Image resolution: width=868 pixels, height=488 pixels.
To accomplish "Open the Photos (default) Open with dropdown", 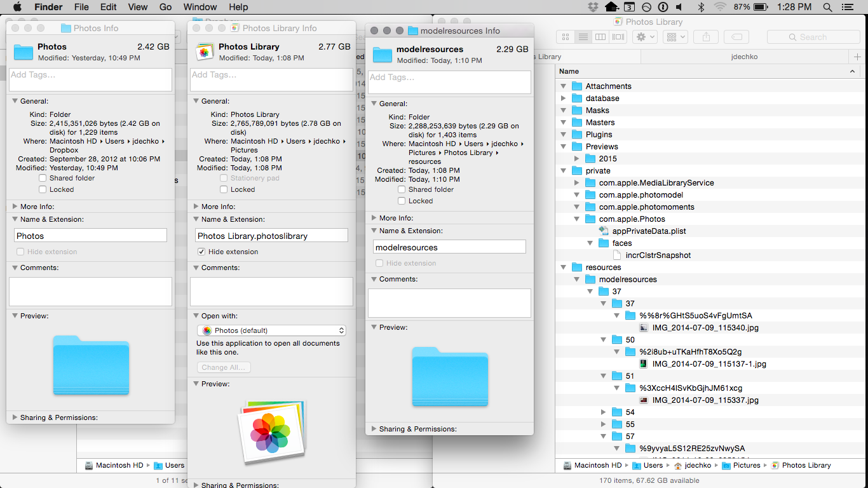I will [271, 330].
